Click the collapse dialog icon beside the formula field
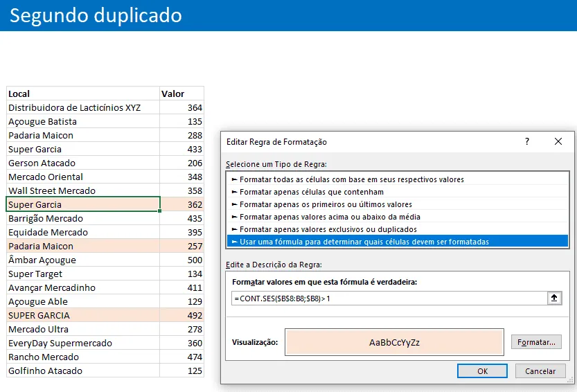Viewport: 577px width, 392px height. point(554,298)
